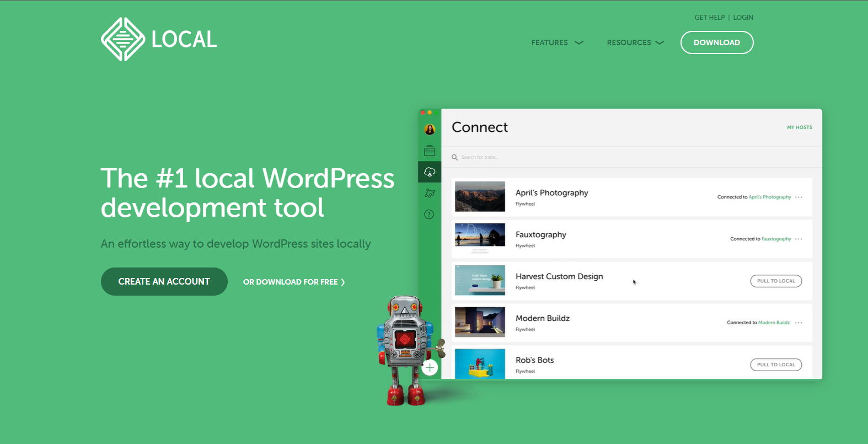Open the options dots for the Fauxtography row
Image resolution: width=868 pixels, height=444 pixels.
click(799, 239)
